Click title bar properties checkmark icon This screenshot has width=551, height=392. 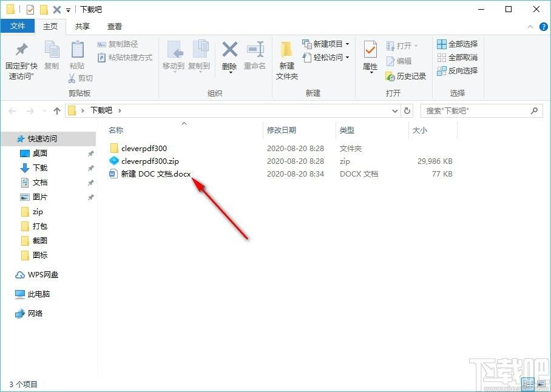point(30,10)
